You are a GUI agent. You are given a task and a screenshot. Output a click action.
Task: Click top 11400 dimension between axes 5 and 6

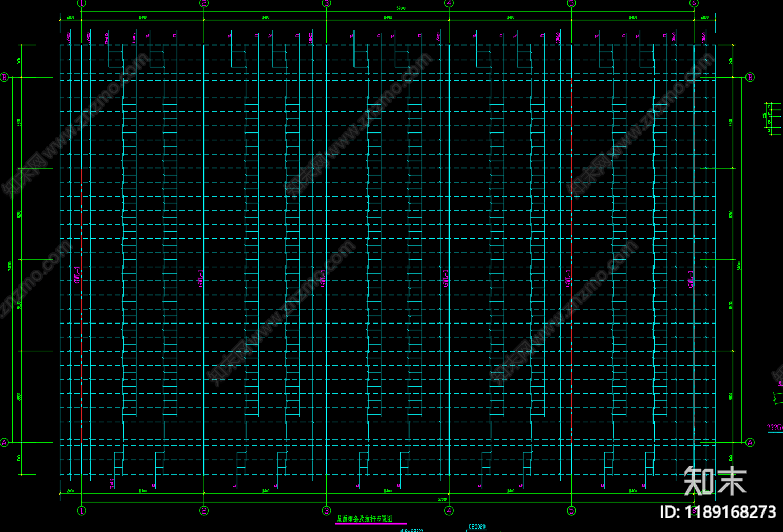point(632,17)
